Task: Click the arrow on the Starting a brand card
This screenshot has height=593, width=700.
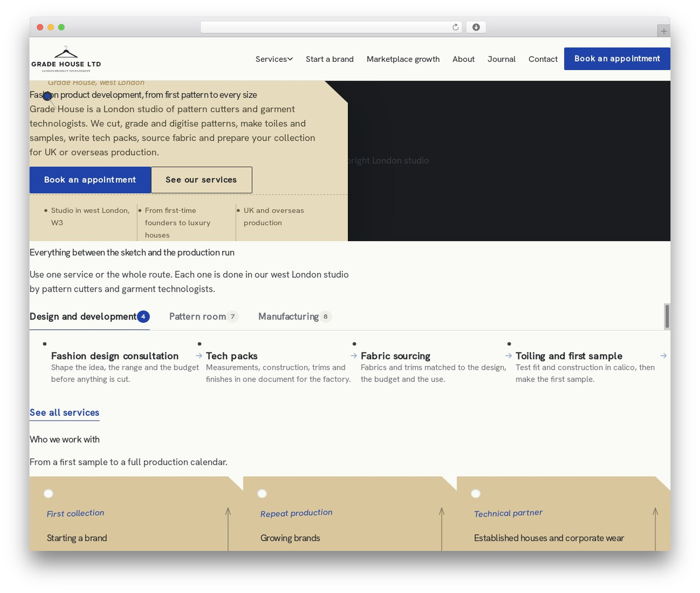Action: 228,528
